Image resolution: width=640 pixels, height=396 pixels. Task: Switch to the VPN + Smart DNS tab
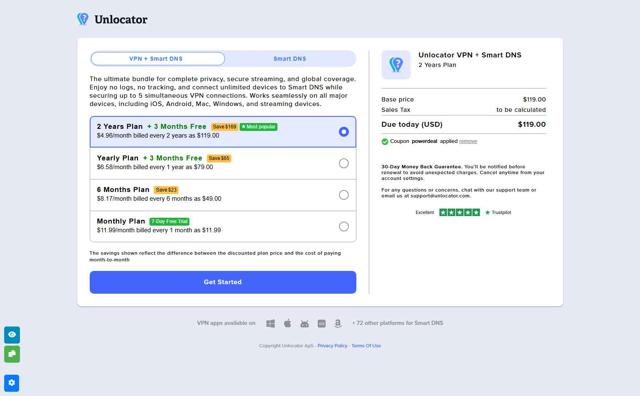[158, 59]
